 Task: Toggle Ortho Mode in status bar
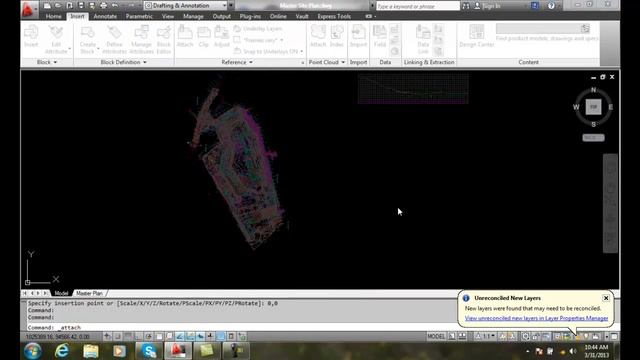138,336
